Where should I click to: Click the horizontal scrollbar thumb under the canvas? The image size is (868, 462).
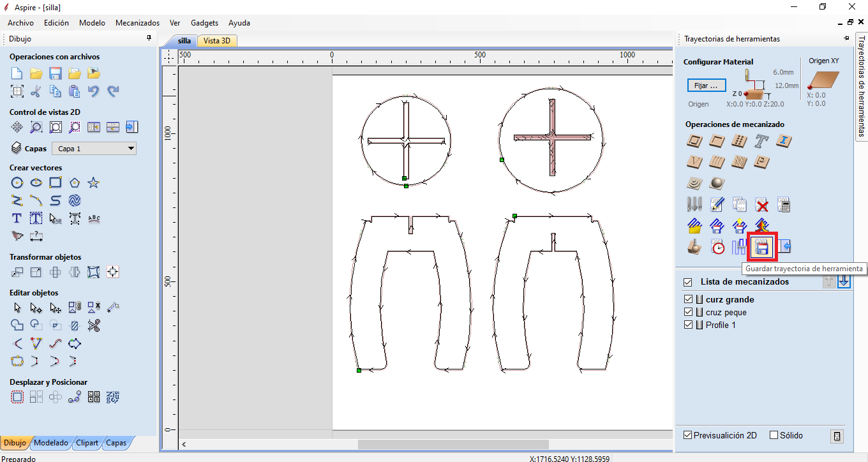tap(453, 444)
